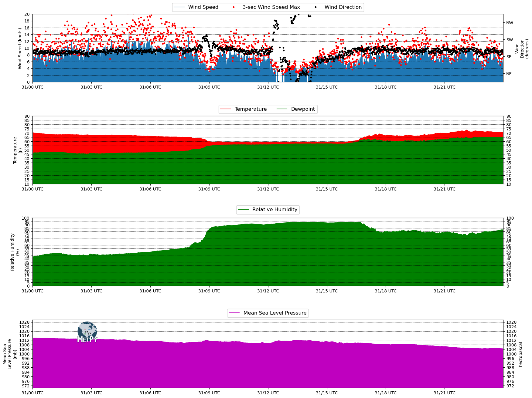Select 31/09 UTC tick below the temperature chart

tap(209, 189)
